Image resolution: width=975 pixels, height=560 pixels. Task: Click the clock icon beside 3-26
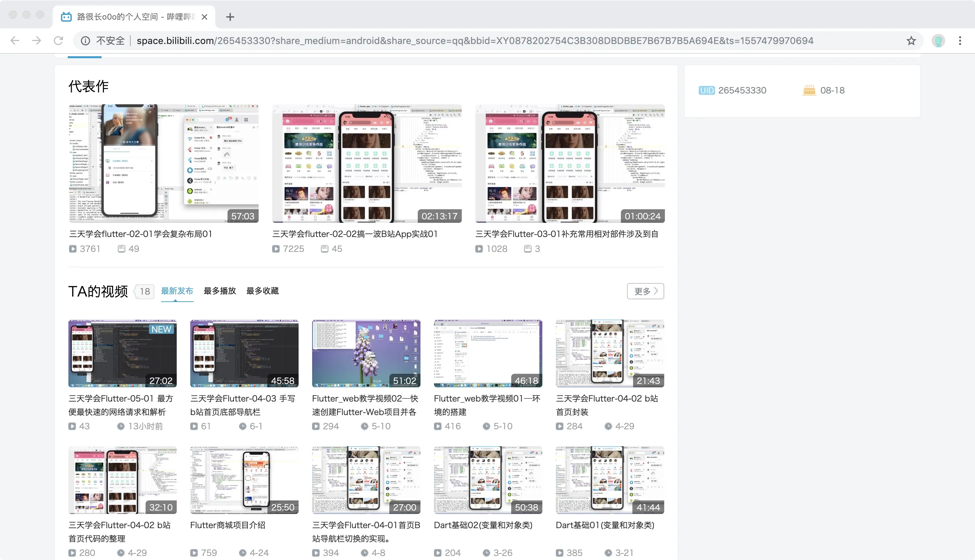[486, 553]
